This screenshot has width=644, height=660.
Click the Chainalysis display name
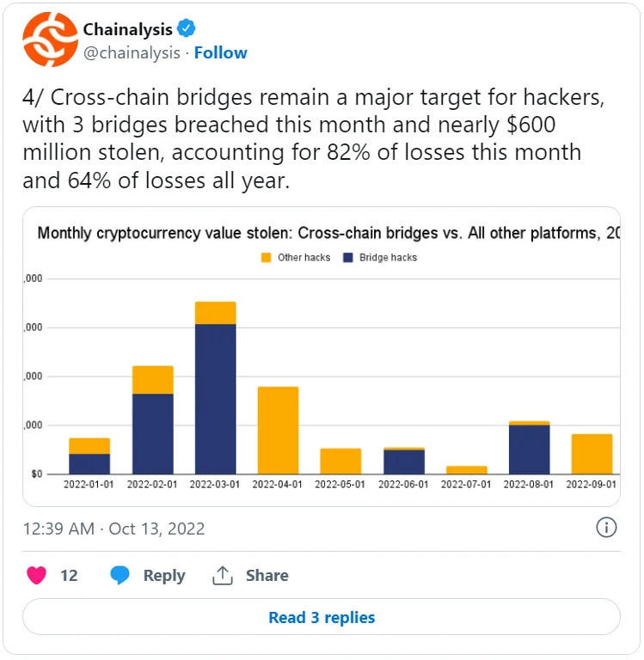click(127, 29)
